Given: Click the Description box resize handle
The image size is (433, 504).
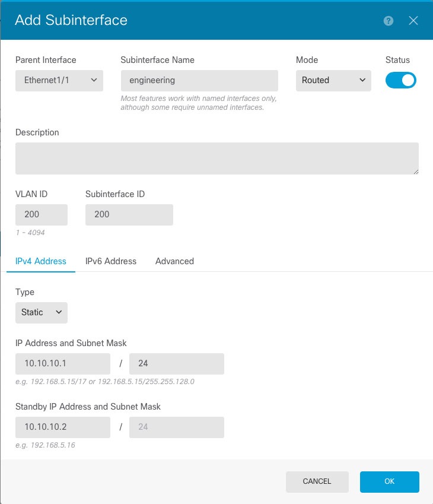Looking at the screenshot, I should (416, 172).
